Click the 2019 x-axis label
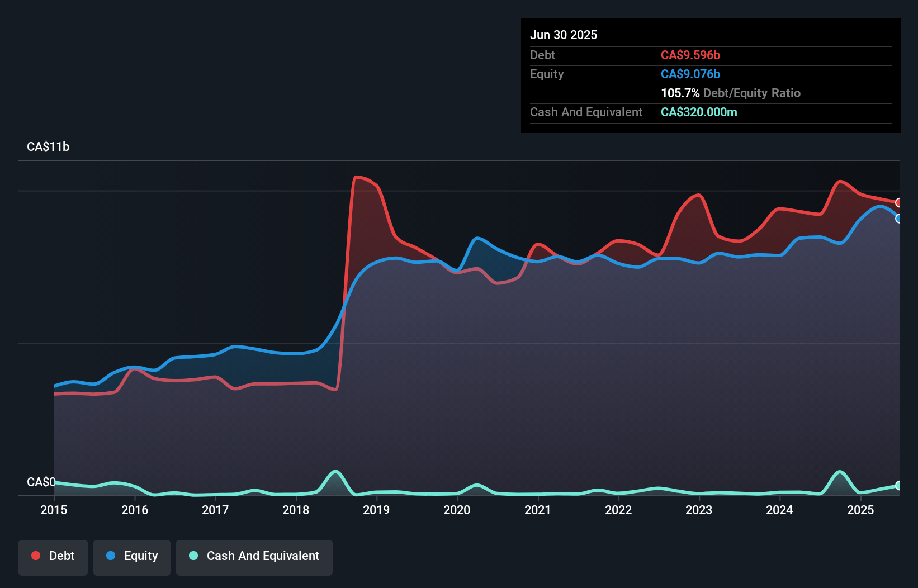 click(376, 510)
